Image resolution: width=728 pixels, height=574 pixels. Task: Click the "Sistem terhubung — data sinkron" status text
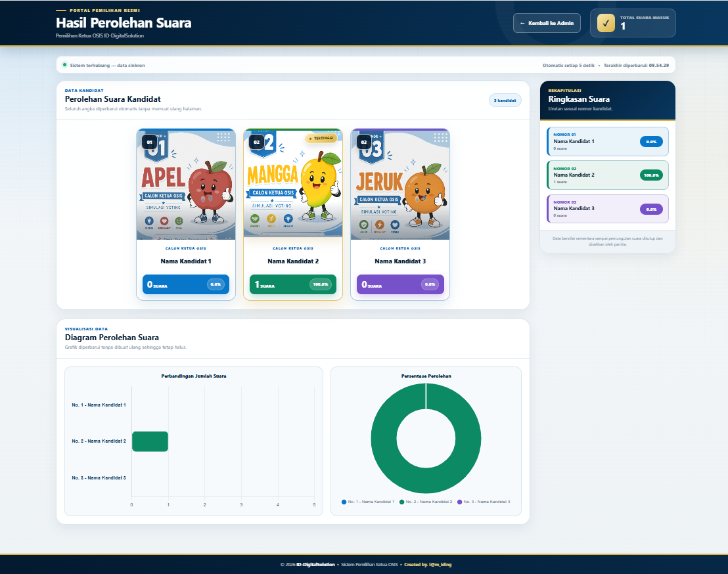pos(107,66)
